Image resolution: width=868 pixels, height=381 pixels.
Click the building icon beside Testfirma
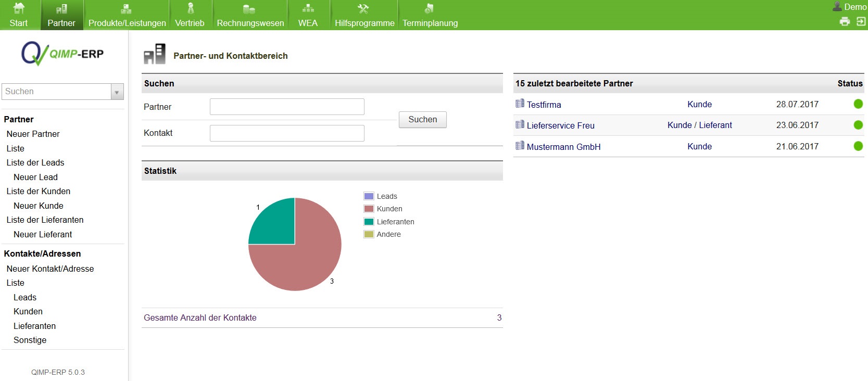(520, 104)
